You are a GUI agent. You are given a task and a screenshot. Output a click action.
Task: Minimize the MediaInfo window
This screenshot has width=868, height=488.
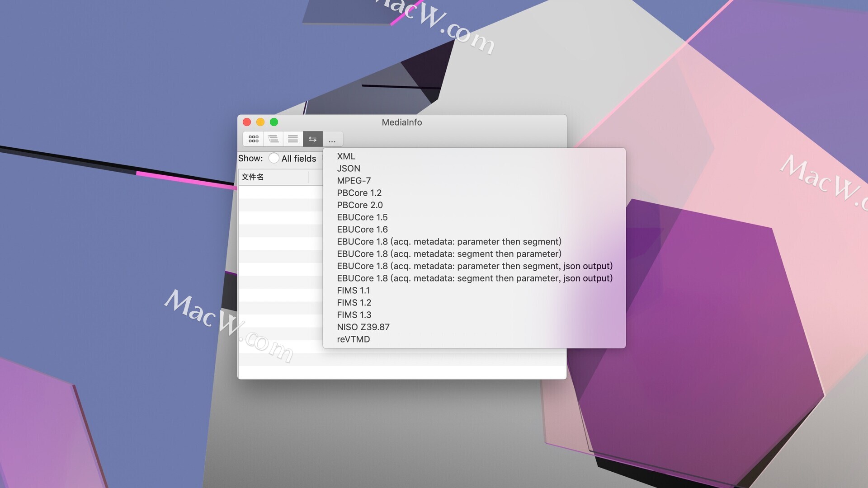tap(260, 122)
